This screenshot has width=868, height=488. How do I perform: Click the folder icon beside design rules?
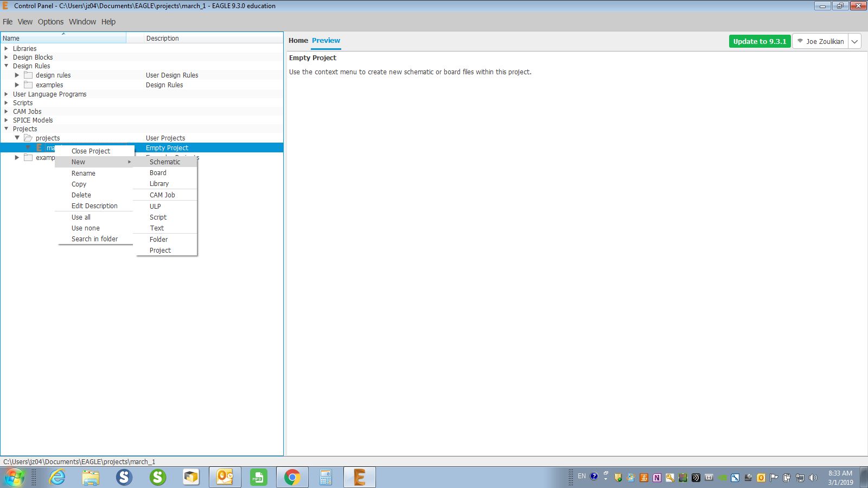[28, 75]
